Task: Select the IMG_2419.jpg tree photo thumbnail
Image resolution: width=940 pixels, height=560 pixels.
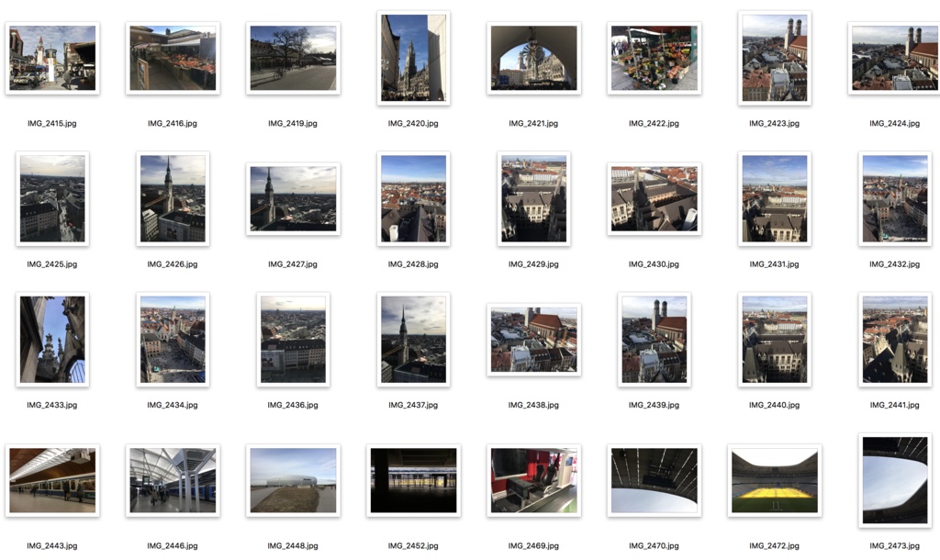Action: pyautogui.click(x=293, y=58)
